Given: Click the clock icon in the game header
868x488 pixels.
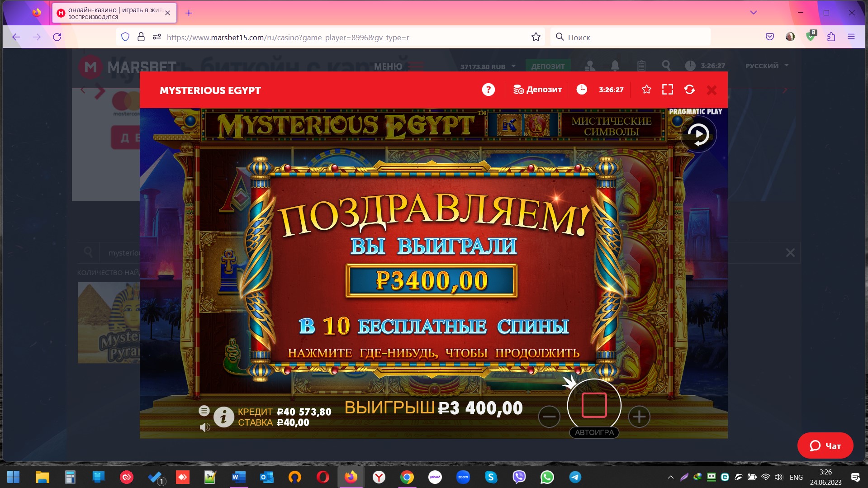Looking at the screenshot, I should (582, 90).
